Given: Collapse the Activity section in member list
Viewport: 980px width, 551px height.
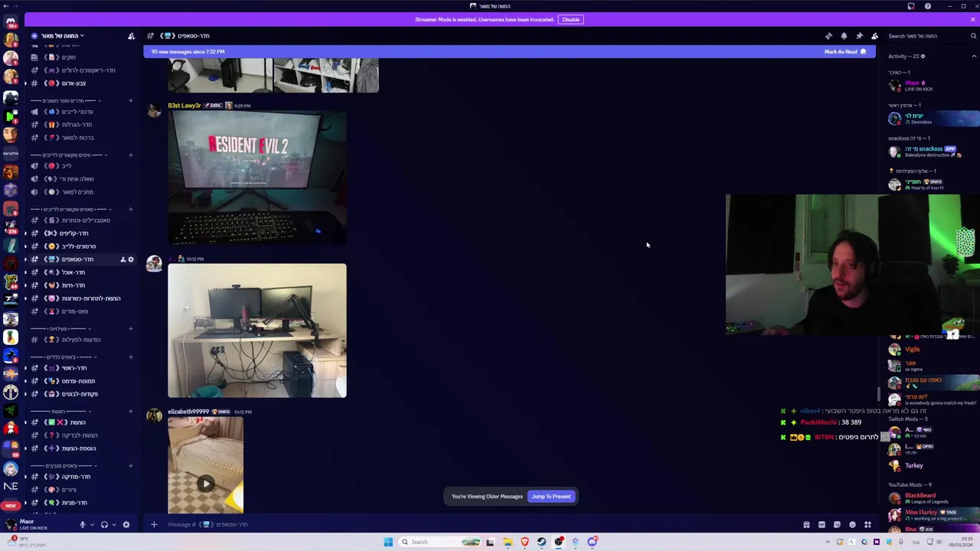Looking at the screenshot, I should pyautogui.click(x=974, y=56).
